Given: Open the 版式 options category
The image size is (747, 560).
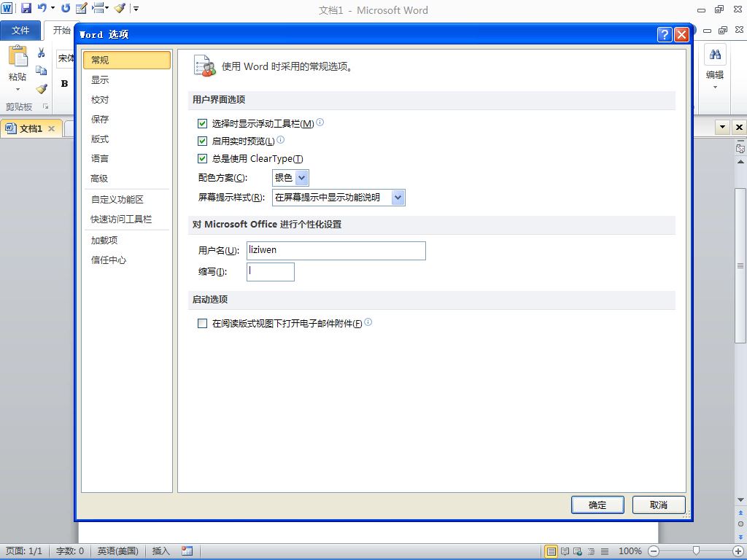Looking at the screenshot, I should pyautogui.click(x=127, y=139).
